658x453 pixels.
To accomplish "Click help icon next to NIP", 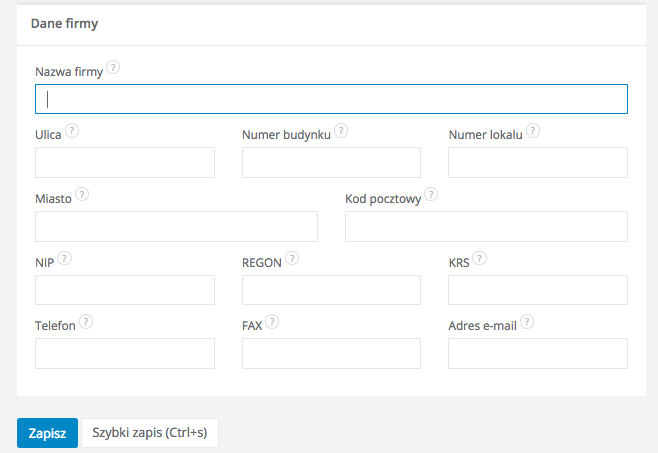I will [x=64, y=258].
